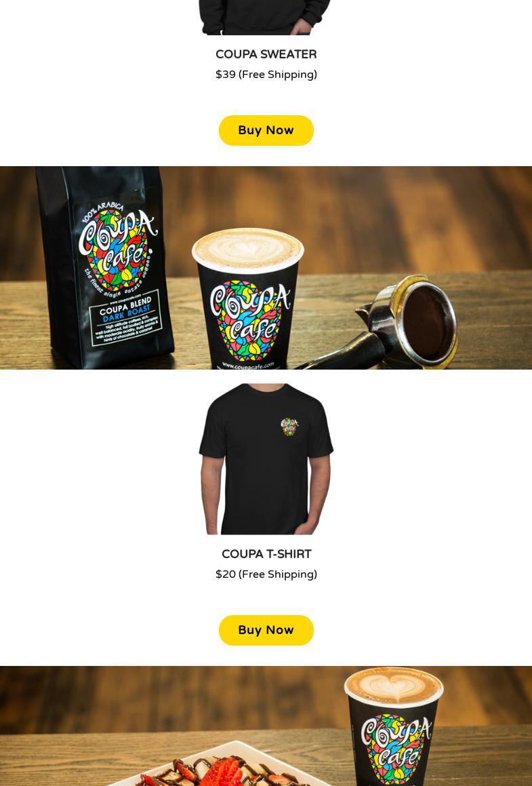Screen dimensions: 532x786
Task: Click the $20 (Free Shipping) price text
Action: (x=266, y=574)
